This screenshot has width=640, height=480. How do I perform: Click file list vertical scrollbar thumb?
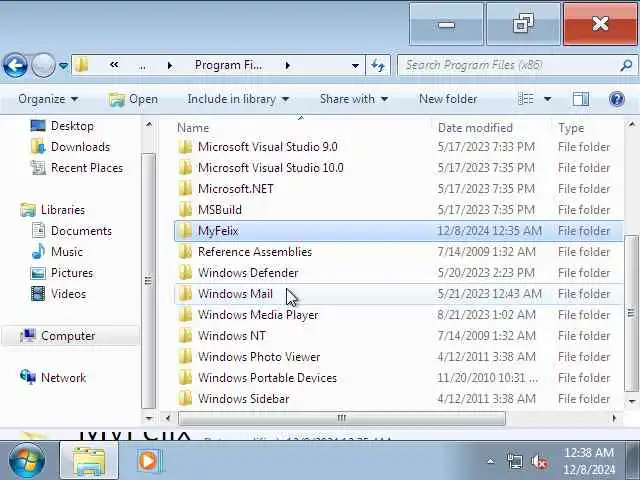coord(631,313)
